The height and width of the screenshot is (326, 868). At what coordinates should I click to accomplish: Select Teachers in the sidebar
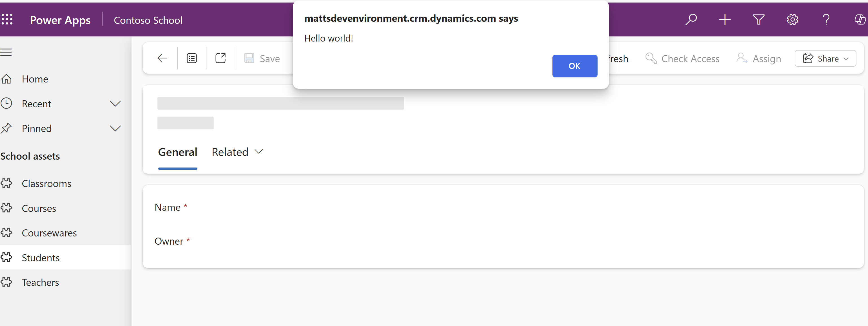(40, 282)
